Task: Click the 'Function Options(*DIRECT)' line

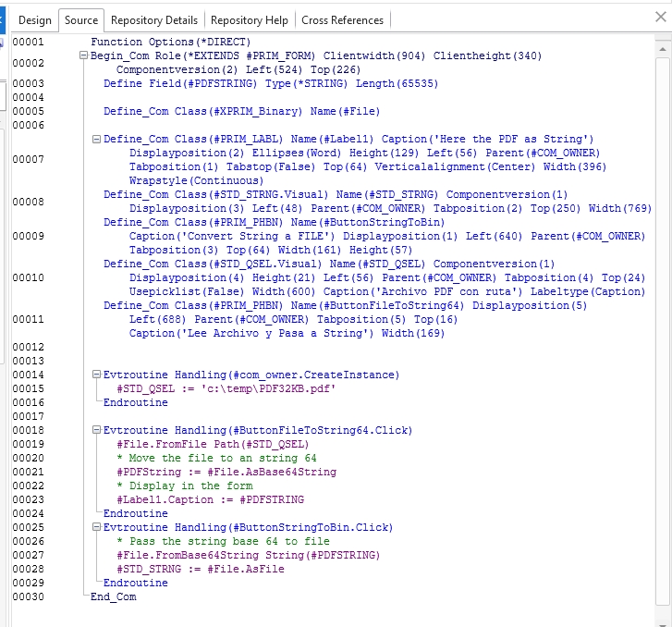Action: click(x=171, y=42)
